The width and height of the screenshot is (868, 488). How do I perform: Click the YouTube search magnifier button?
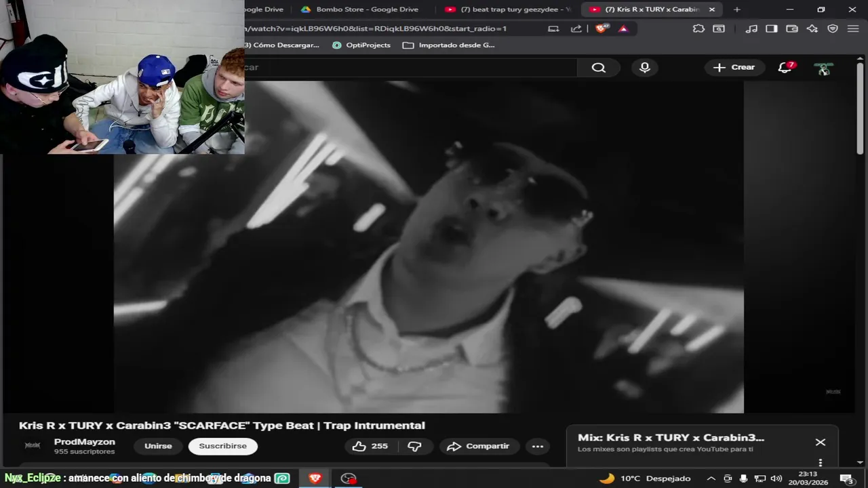click(x=598, y=68)
